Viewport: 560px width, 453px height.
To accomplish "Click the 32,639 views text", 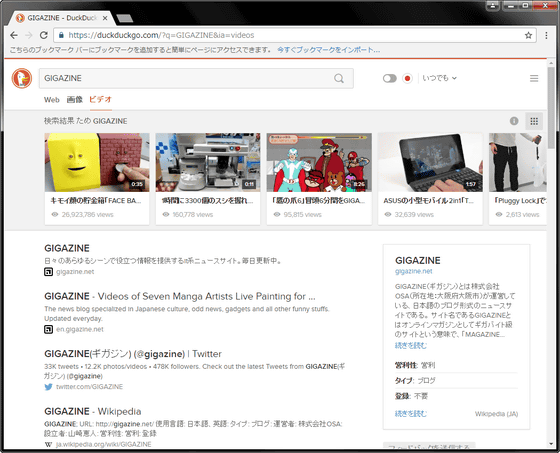I will click(414, 215).
